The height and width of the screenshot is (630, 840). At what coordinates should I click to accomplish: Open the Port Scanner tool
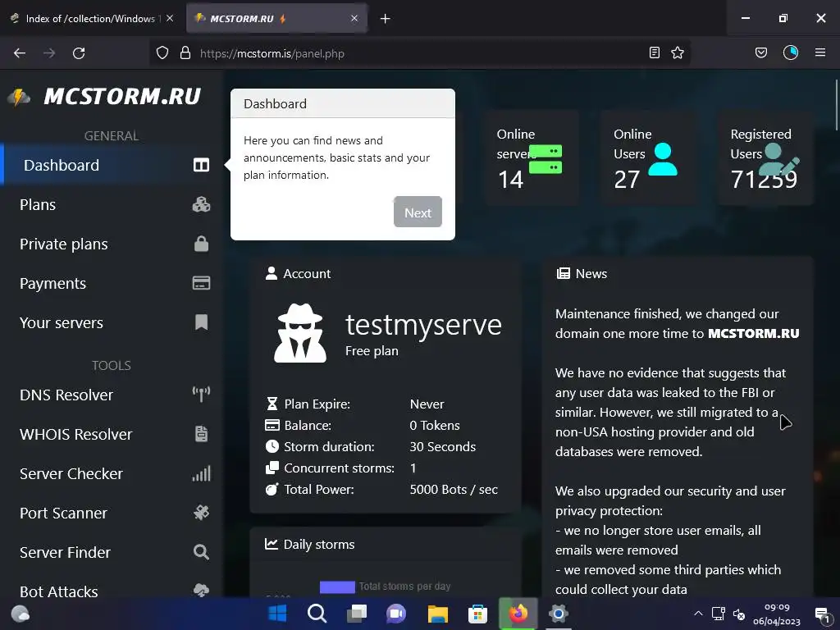[111, 513]
